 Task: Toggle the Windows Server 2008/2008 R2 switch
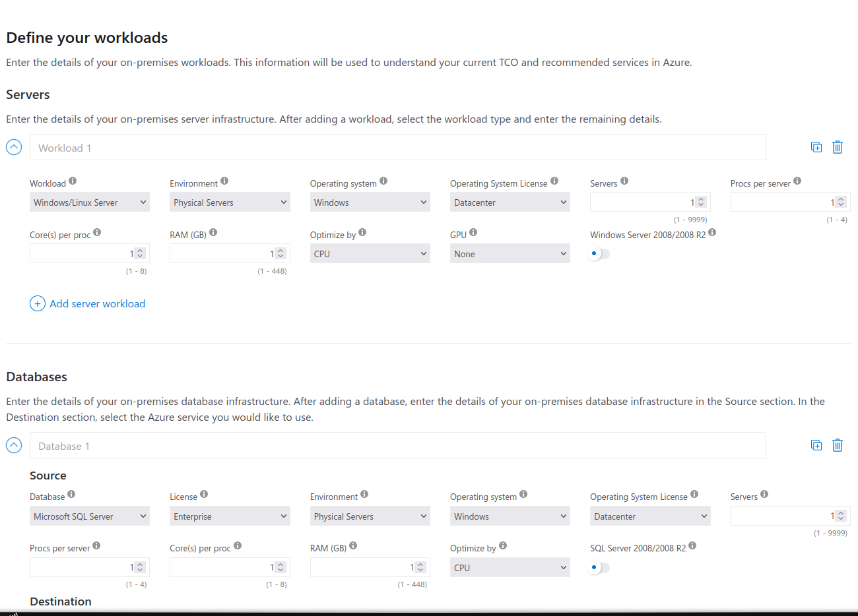tap(599, 253)
